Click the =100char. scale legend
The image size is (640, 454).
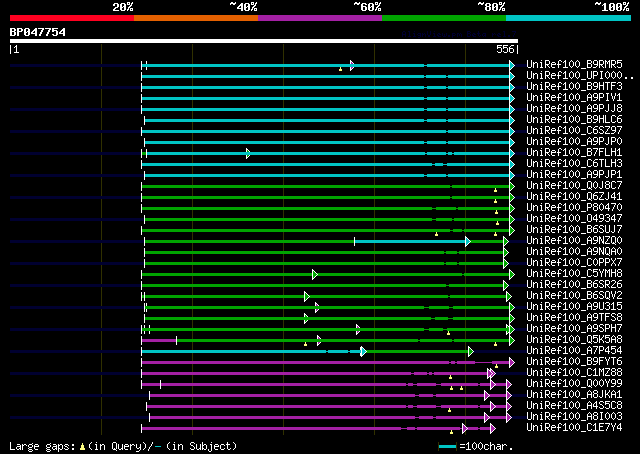tap(476, 446)
